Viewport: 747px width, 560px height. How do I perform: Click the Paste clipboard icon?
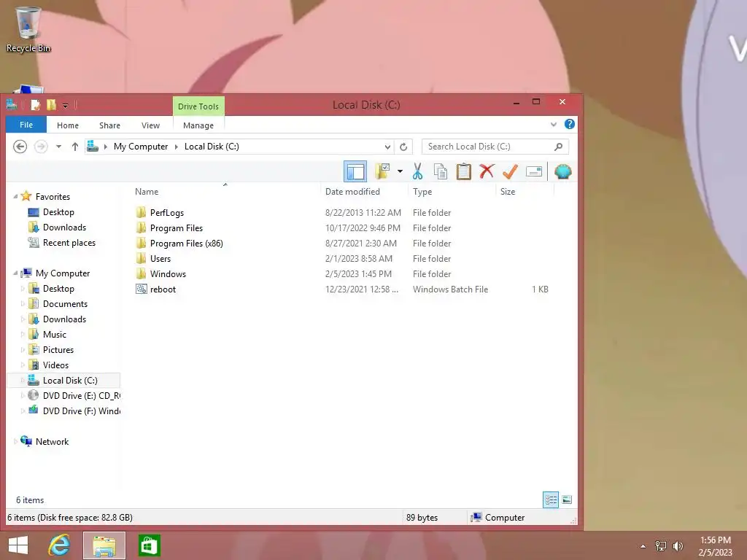pyautogui.click(x=463, y=171)
